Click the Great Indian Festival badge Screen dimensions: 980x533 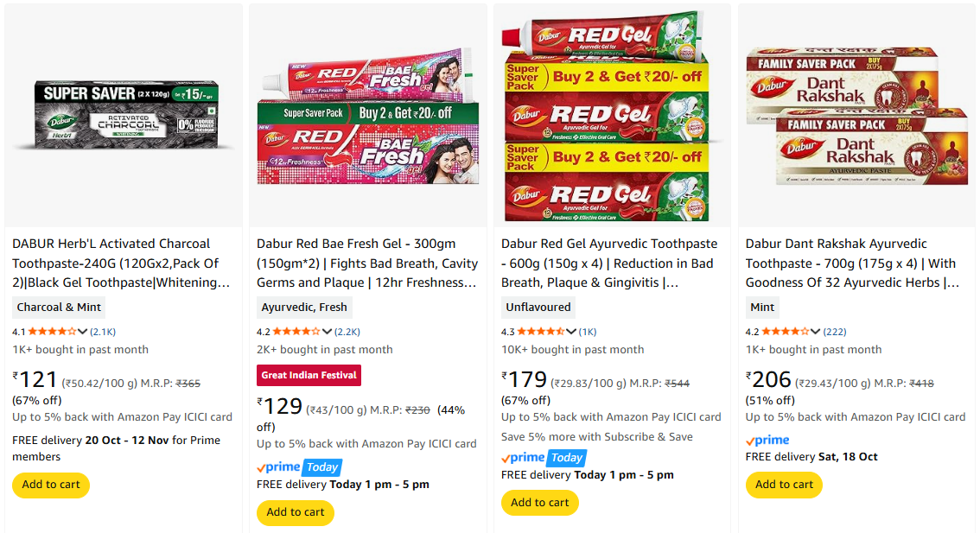(309, 376)
